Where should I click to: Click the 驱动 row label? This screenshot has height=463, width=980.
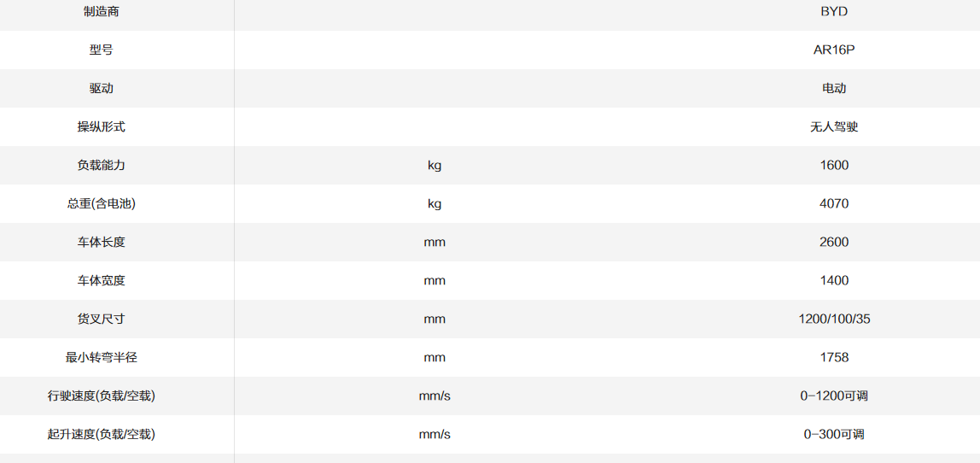[x=102, y=88]
